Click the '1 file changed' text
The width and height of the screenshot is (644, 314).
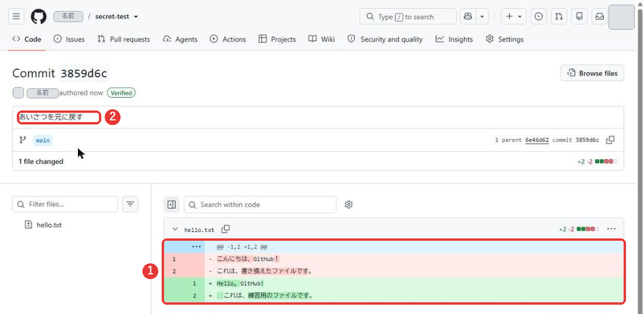click(x=41, y=162)
